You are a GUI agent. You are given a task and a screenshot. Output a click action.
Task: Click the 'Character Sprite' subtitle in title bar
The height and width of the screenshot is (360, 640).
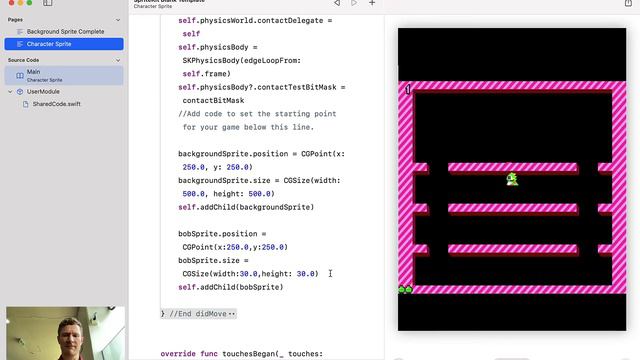[153, 7]
